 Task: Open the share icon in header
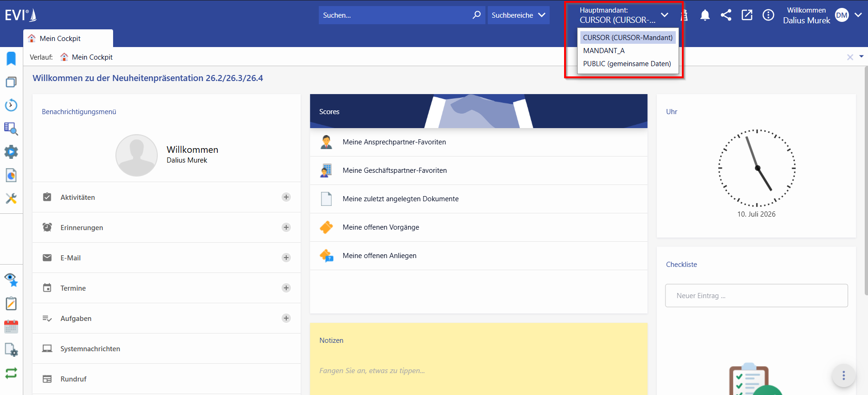tap(726, 15)
